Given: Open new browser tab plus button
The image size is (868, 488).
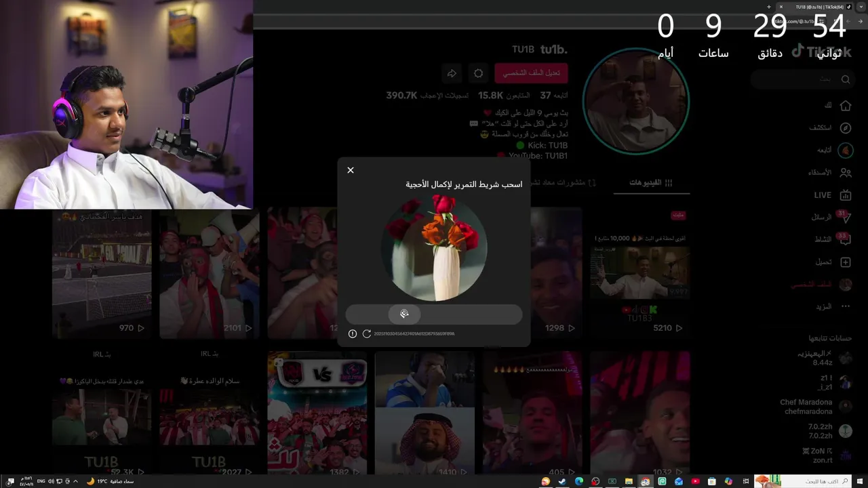Looking at the screenshot, I should pos(768,7).
